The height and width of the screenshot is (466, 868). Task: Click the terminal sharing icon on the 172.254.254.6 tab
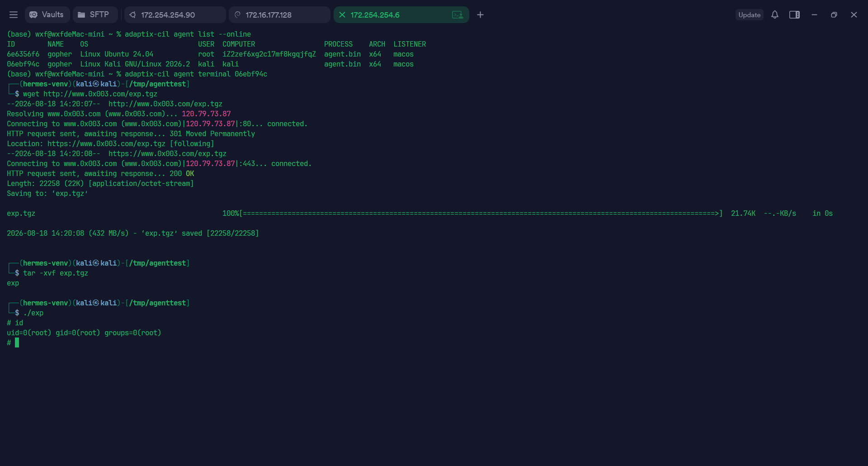(458, 15)
